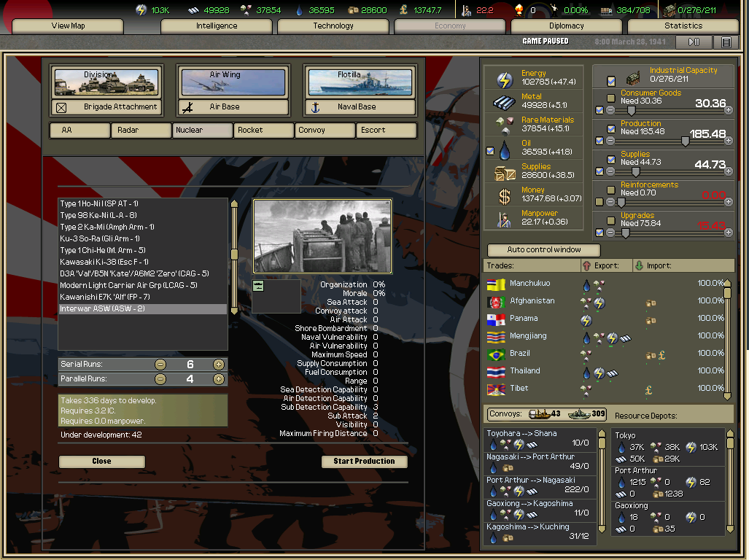This screenshot has width=749, height=560.
Task: Click the Energy lightning bolt icon
Action: click(x=505, y=79)
